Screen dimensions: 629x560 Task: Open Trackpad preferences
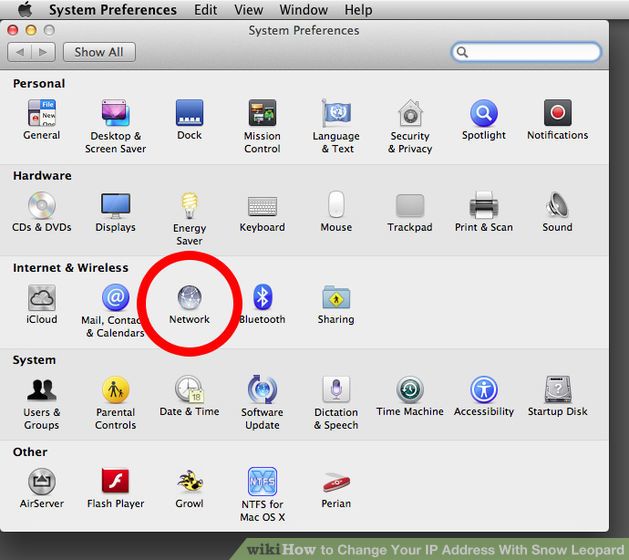410,212
